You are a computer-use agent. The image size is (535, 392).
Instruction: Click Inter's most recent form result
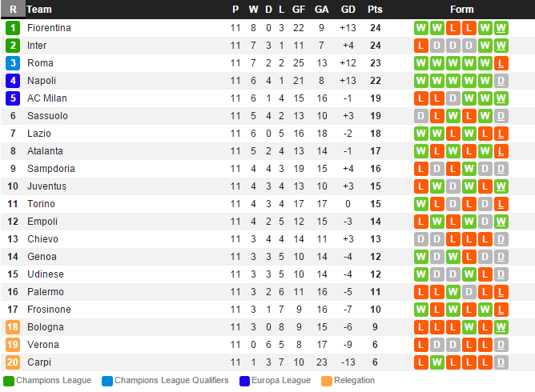(x=501, y=46)
